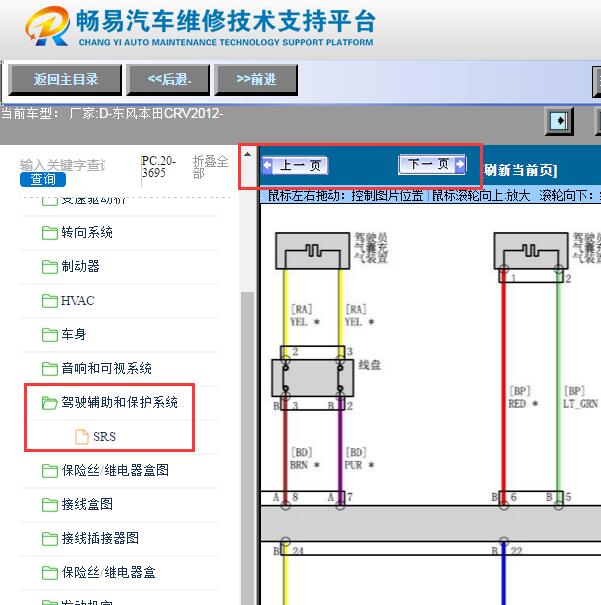Open next page with 下一页 button
This screenshot has height=605, width=601.
[x=432, y=164]
